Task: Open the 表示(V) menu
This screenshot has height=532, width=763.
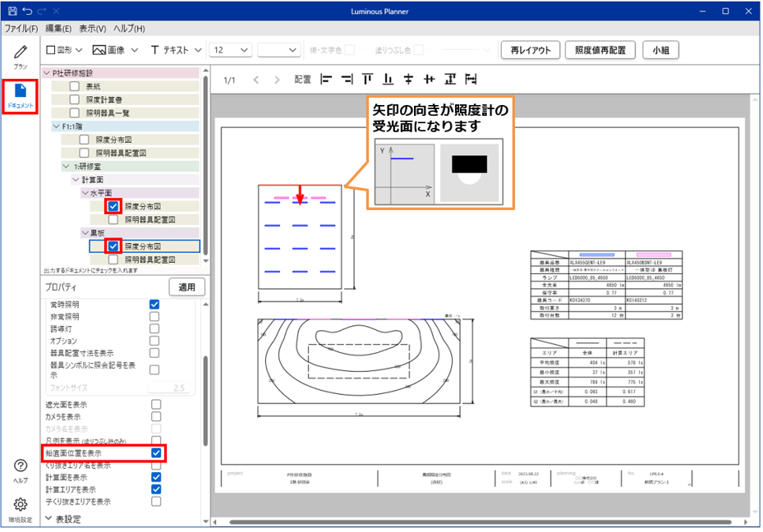Action: [93, 29]
